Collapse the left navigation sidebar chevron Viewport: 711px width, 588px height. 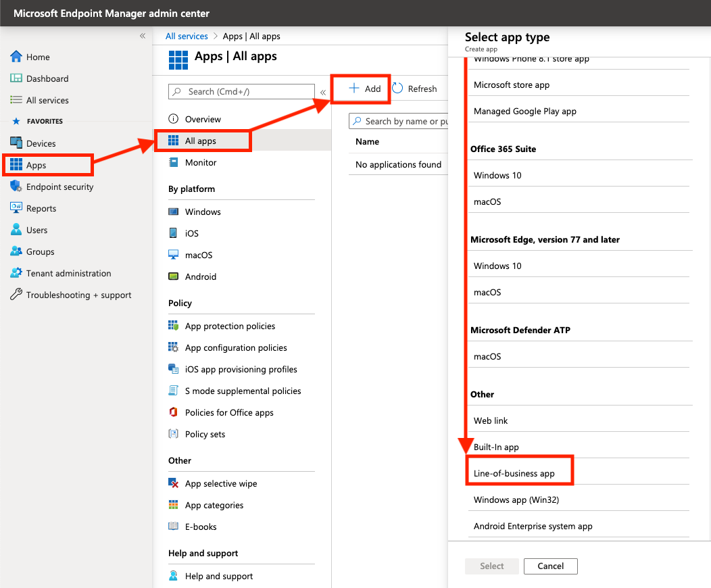[x=143, y=36]
